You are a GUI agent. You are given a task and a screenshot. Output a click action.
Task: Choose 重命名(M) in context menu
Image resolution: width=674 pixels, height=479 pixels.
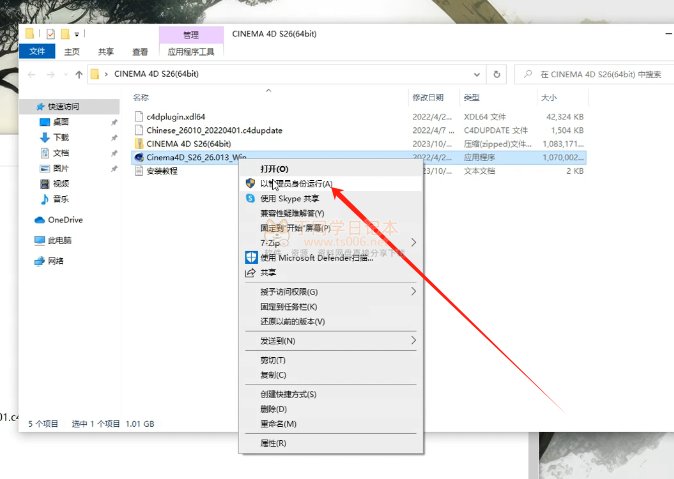tap(331, 424)
